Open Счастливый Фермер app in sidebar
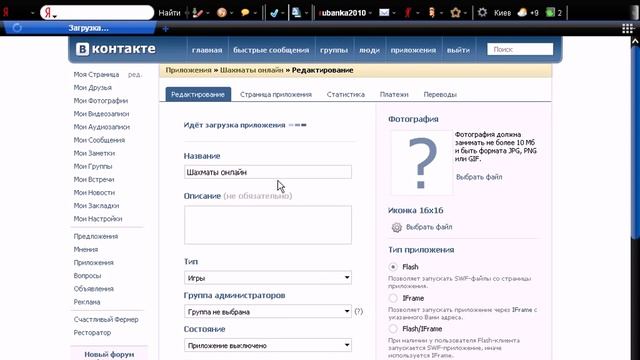This screenshot has height=360, width=640. point(106,319)
